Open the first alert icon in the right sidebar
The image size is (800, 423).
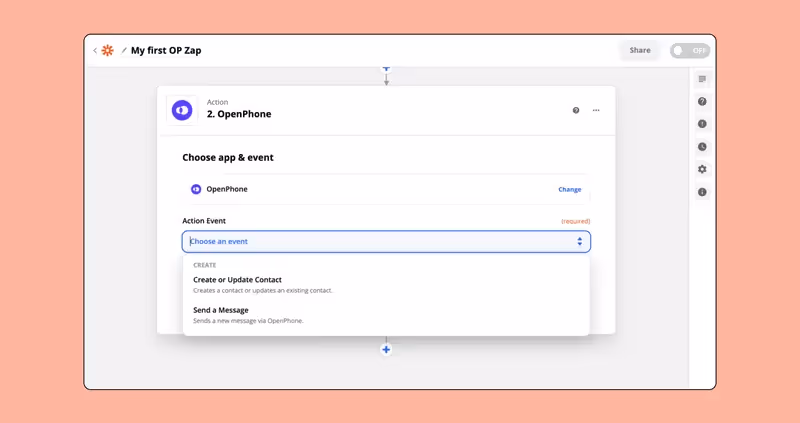703,124
